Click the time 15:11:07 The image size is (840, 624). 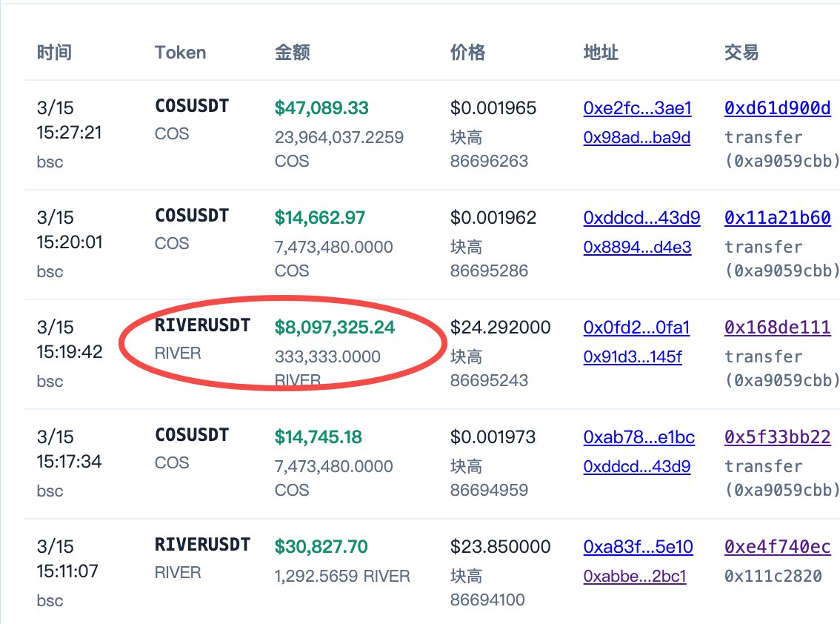[67, 571]
